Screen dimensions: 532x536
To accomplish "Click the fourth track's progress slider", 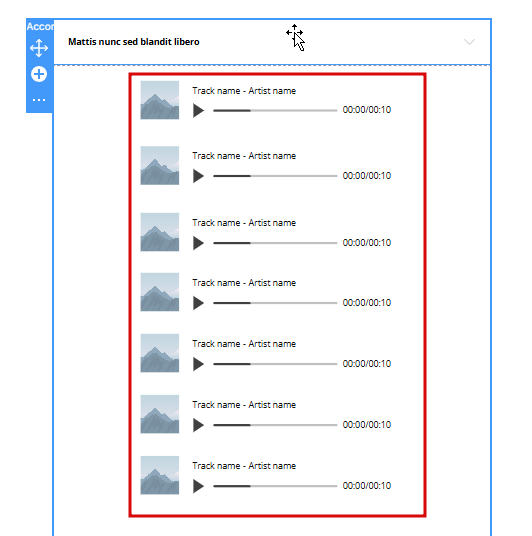I will 275,303.
